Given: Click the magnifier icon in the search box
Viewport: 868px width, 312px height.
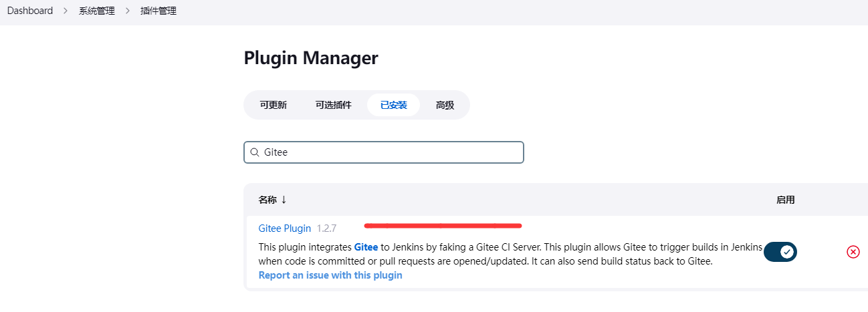Looking at the screenshot, I should click(x=254, y=152).
